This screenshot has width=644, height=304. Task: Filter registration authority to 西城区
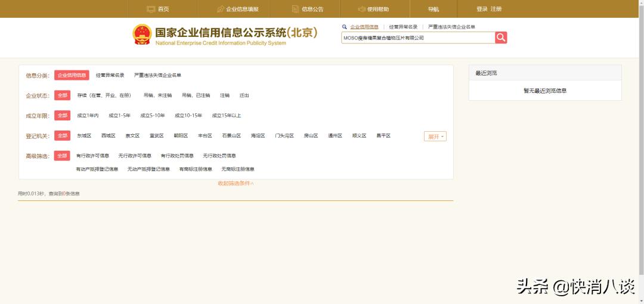[109, 135]
